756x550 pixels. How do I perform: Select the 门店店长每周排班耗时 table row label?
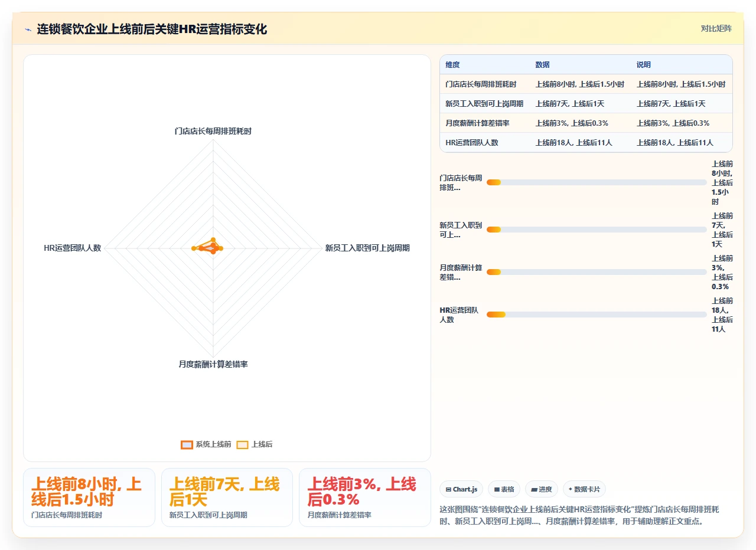pyautogui.click(x=481, y=84)
